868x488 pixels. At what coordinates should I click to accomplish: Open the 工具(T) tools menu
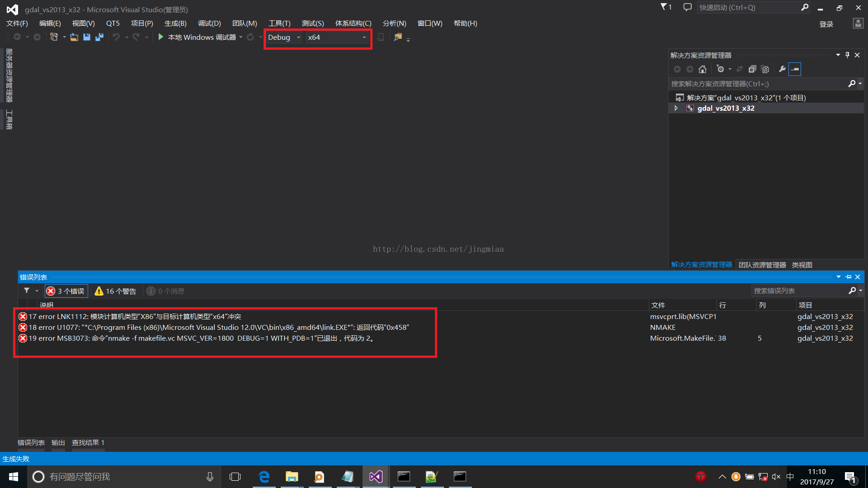pyautogui.click(x=279, y=23)
